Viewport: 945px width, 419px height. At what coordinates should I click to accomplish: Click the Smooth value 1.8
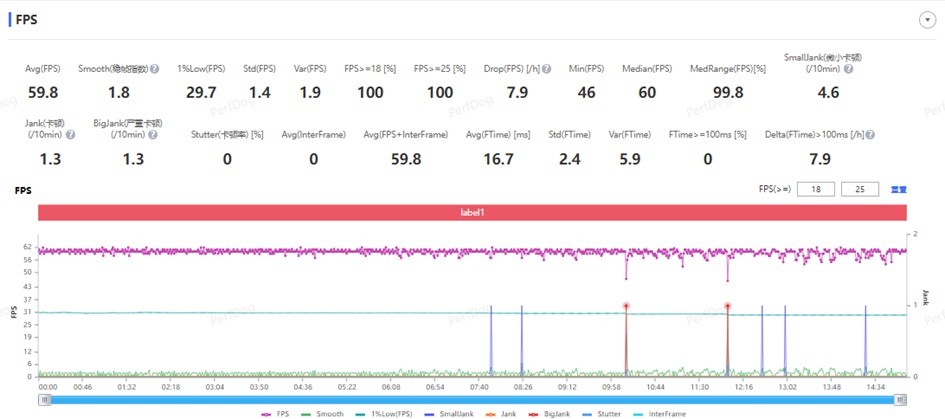[x=120, y=92]
